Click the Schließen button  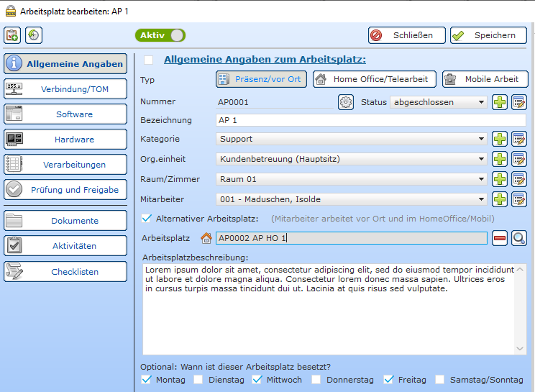407,35
